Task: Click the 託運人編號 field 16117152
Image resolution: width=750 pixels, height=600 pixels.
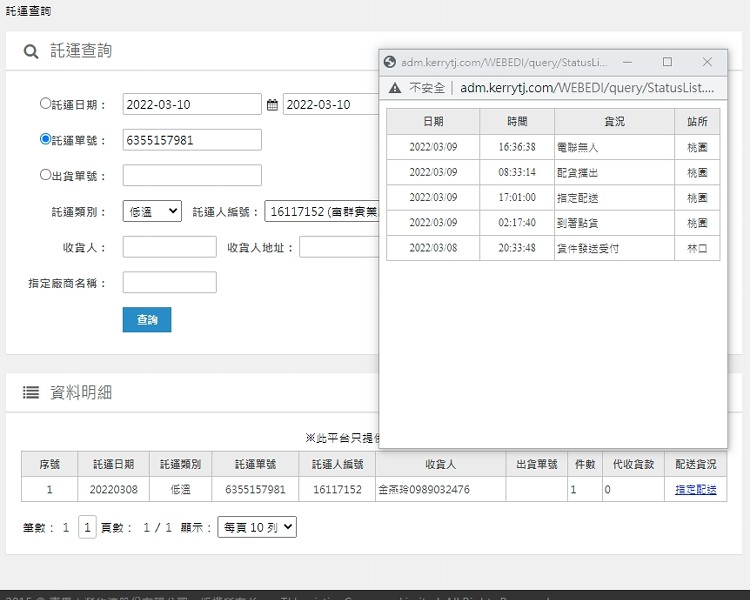Action: click(322, 211)
